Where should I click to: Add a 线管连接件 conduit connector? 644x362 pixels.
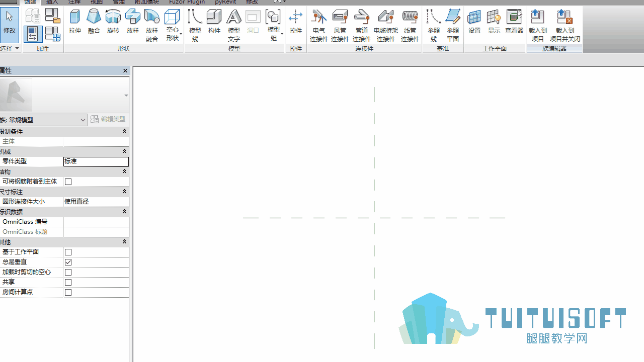[410, 25]
